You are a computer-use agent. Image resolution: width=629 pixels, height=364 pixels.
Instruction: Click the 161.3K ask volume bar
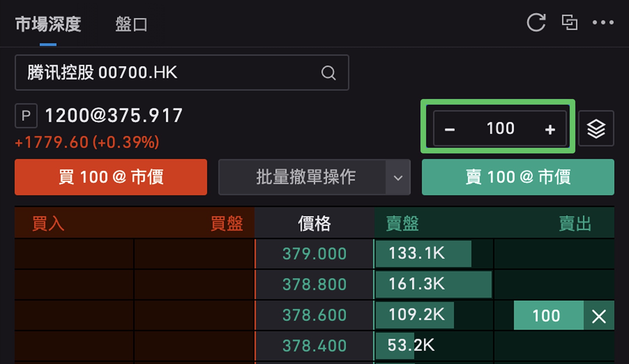click(433, 284)
